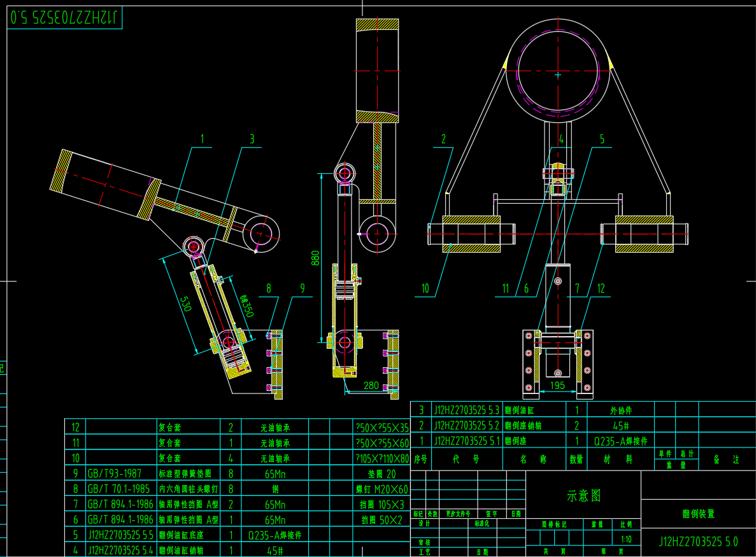Image resolution: width=756 pixels, height=557 pixels.
Task: Select the 外协件 material cell
Action: coord(621,411)
